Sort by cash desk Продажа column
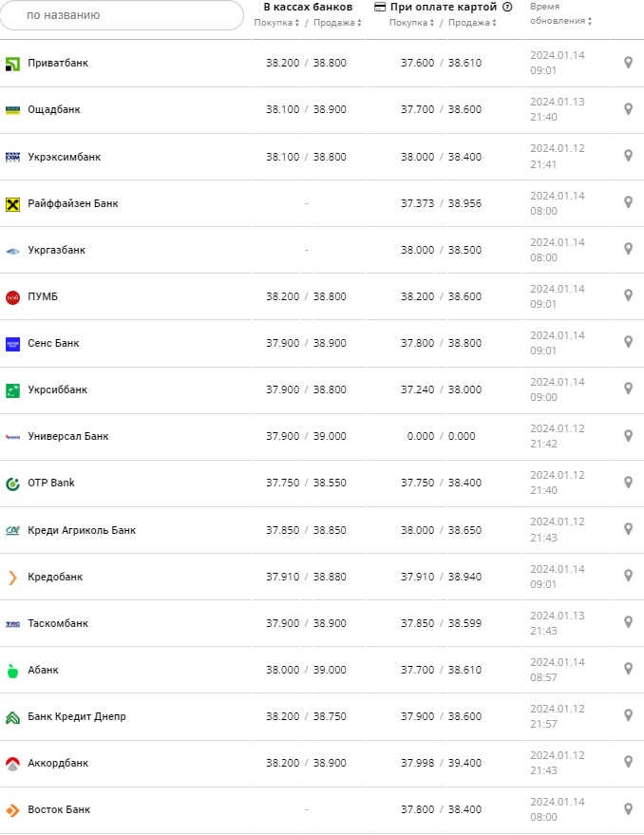The image size is (644, 835). 335,23
